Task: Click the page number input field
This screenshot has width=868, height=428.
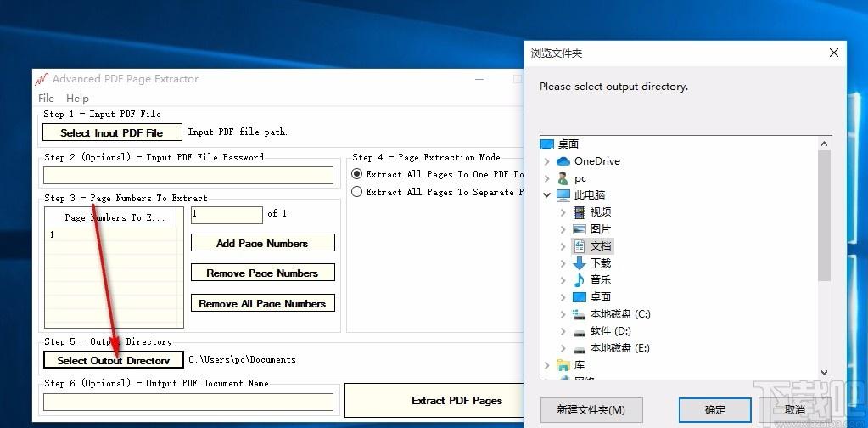Action: (x=227, y=215)
